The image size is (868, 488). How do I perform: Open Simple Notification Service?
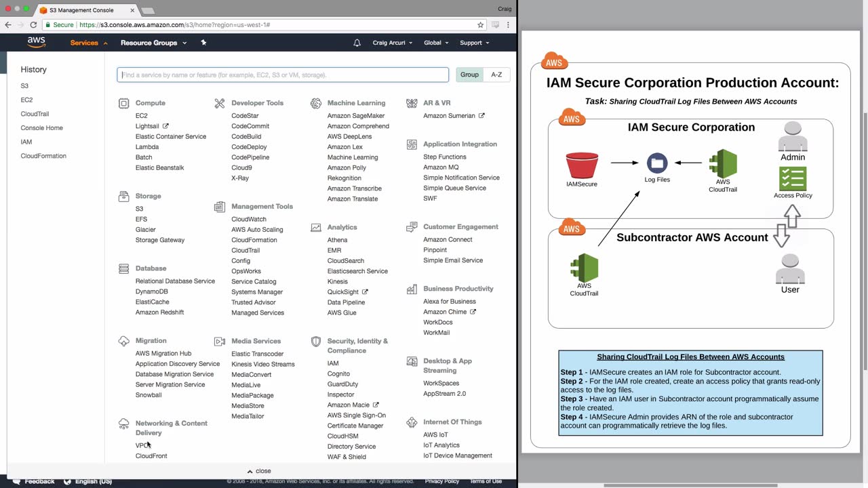coord(461,178)
